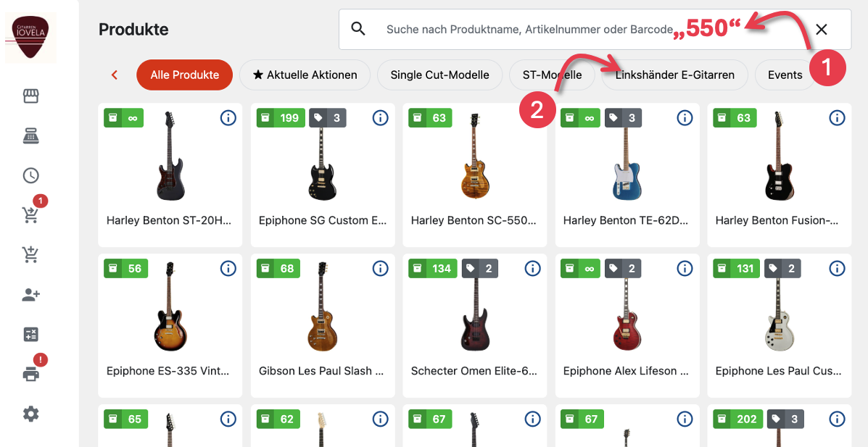868x447 pixels.
Task: Clear the search field with X button
Action: pos(821,30)
